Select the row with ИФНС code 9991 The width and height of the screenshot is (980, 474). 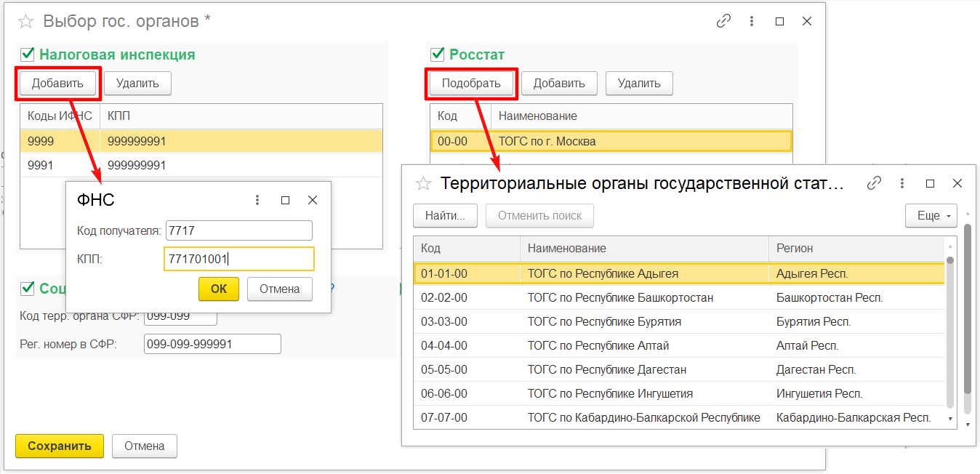tap(41, 165)
